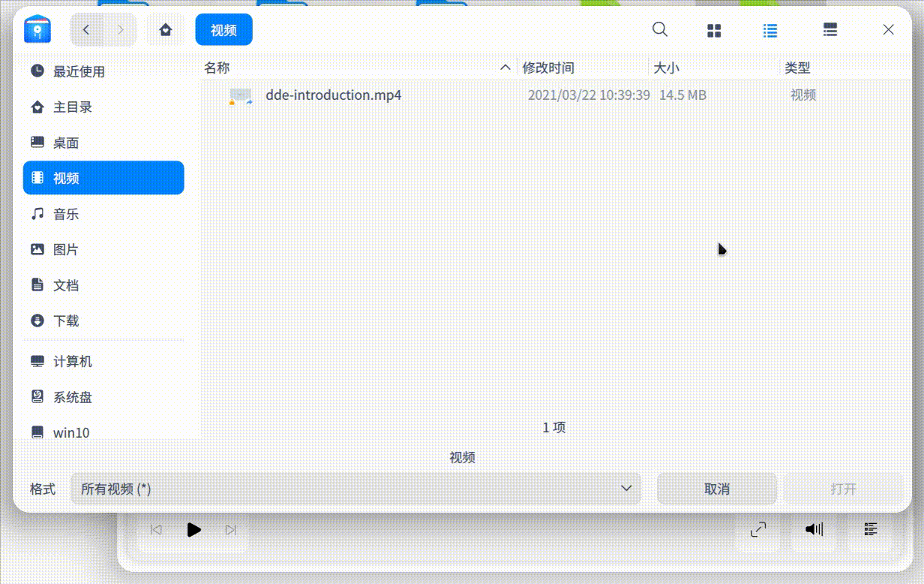
Task: Click previous track in the player window
Action: [156, 530]
